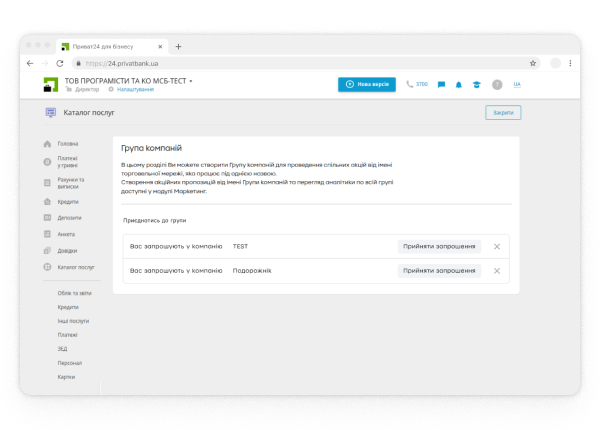Accept the invitation to company Подорожнік
This screenshot has width=600, height=430.
(x=439, y=271)
